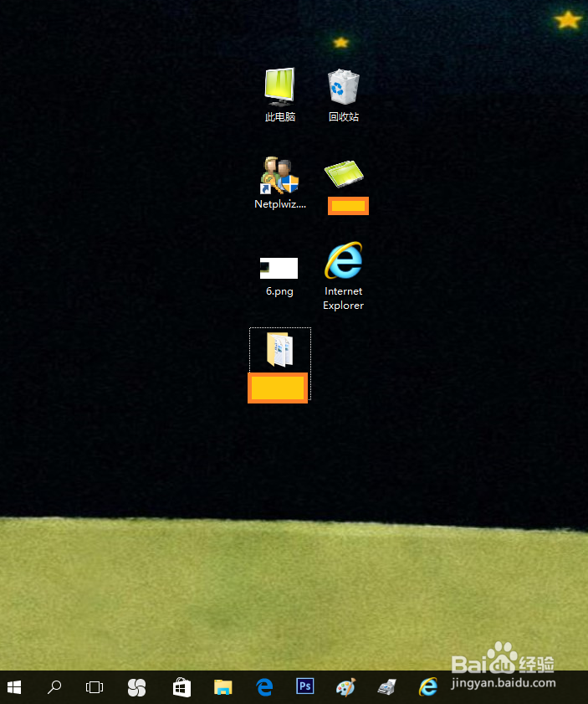Launch Photoshop from the taskbar
Screen dimensions: 588x704
coord(305,686)
